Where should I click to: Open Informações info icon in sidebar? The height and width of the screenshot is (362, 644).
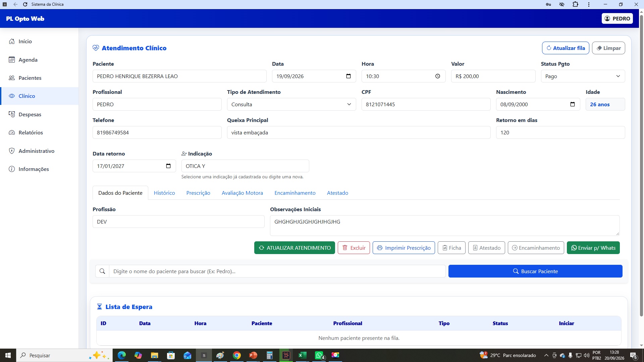point(12,169)
